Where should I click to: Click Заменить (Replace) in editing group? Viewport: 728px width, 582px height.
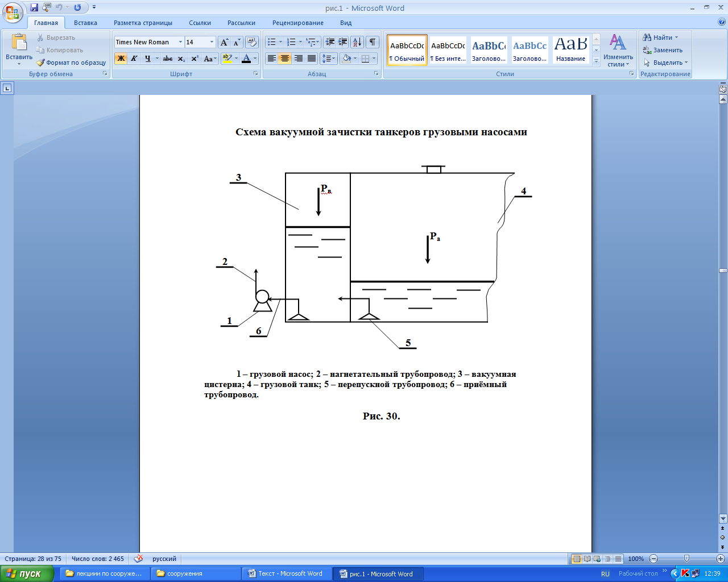[663, 50]
